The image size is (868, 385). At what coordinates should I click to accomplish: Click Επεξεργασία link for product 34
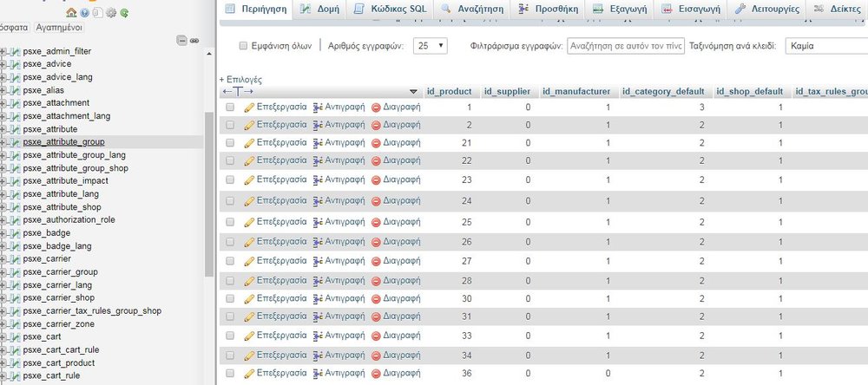pyautogui.click(x=281, y=355)
